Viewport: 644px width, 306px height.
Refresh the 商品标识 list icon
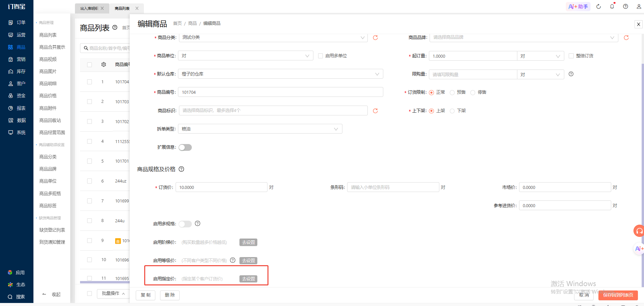(x=375, y=111)
